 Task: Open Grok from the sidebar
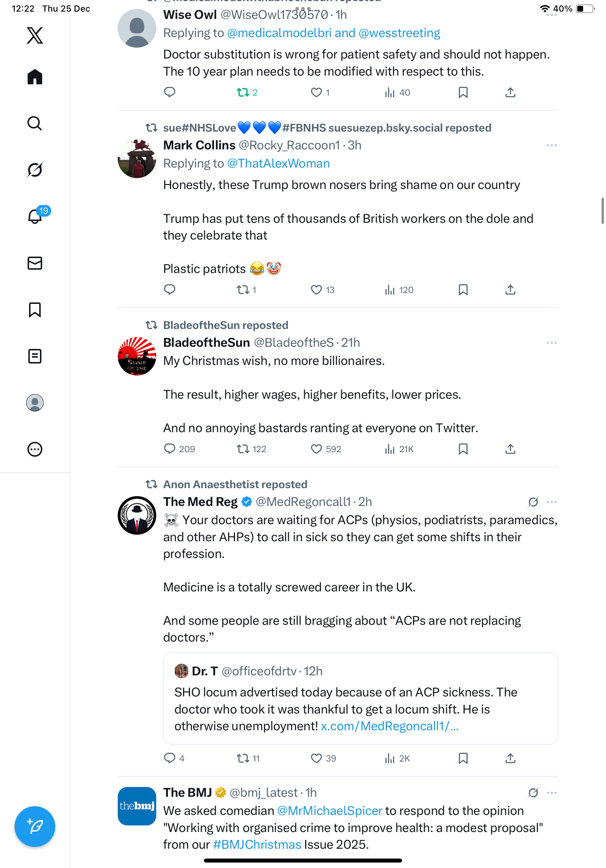(35, 170)
